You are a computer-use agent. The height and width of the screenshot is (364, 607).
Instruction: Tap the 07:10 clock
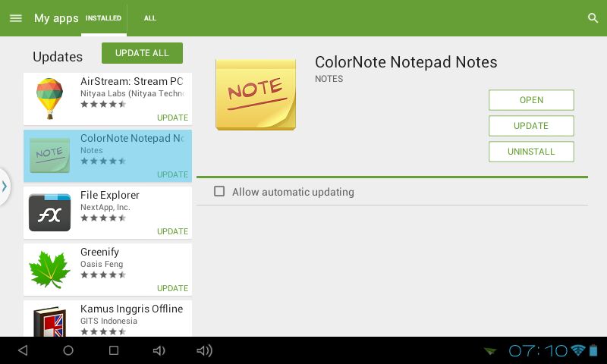click(538, 351)
